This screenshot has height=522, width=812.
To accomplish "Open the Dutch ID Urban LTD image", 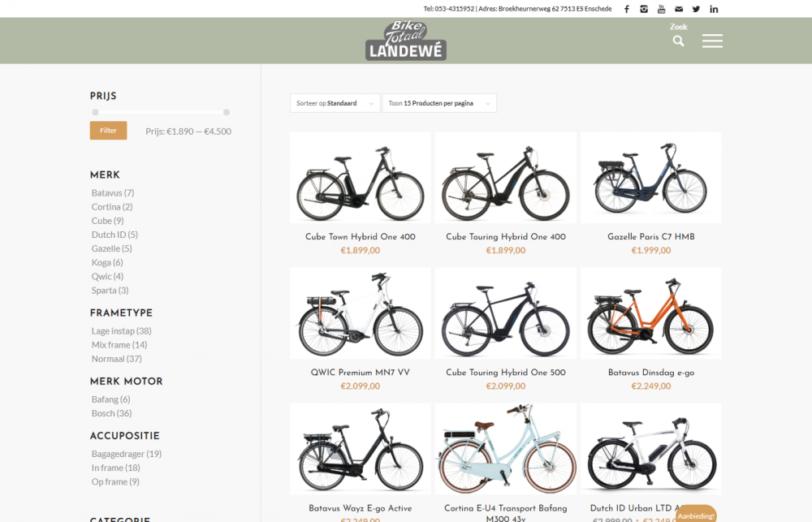I will 651,449.
